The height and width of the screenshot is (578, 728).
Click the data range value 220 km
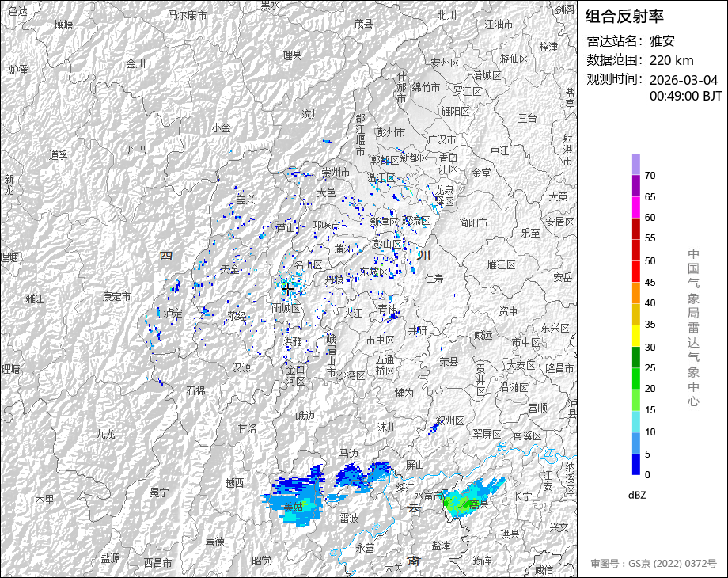click(671, 60)
